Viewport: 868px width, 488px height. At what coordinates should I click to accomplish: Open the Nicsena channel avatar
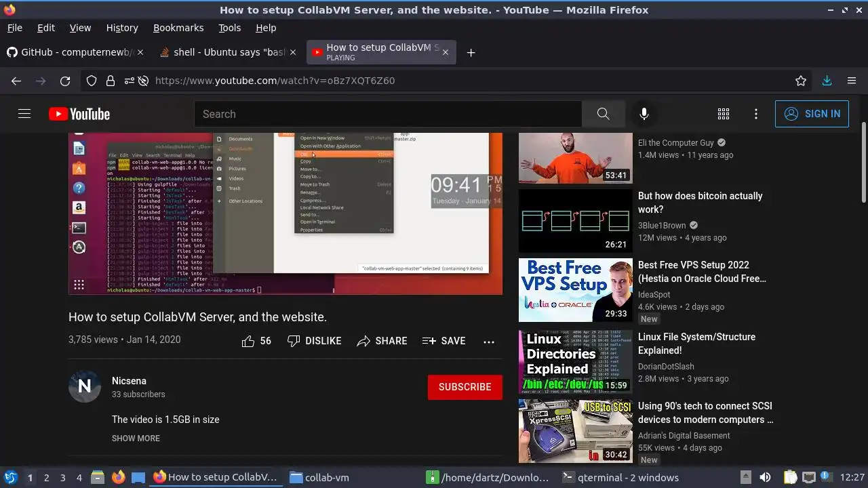point(85,386)
